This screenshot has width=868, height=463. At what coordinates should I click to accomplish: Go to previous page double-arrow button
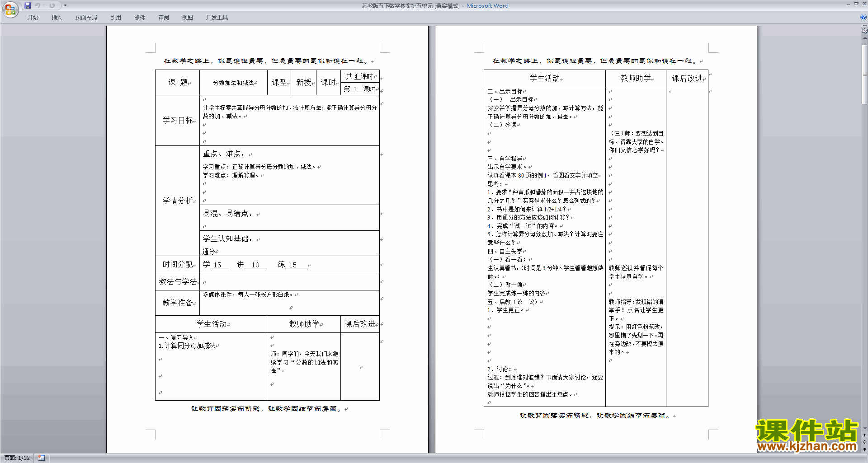[x=865, y=435]
